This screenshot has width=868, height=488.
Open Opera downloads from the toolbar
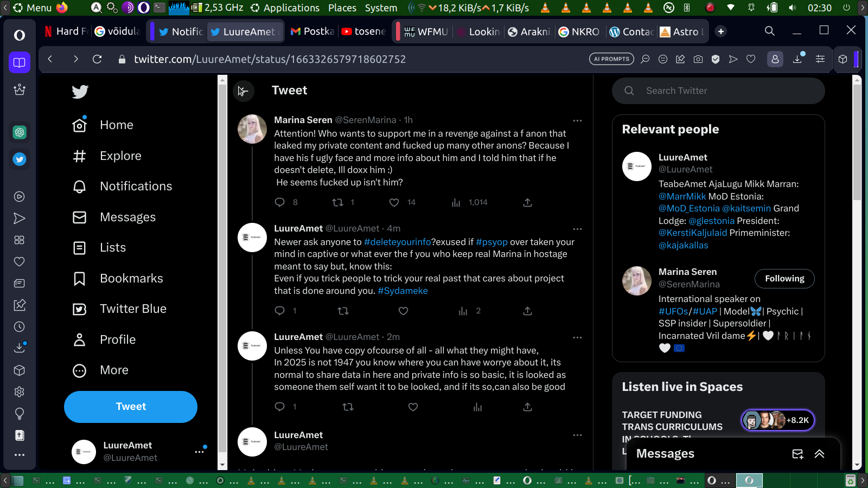tap(797, 59)
